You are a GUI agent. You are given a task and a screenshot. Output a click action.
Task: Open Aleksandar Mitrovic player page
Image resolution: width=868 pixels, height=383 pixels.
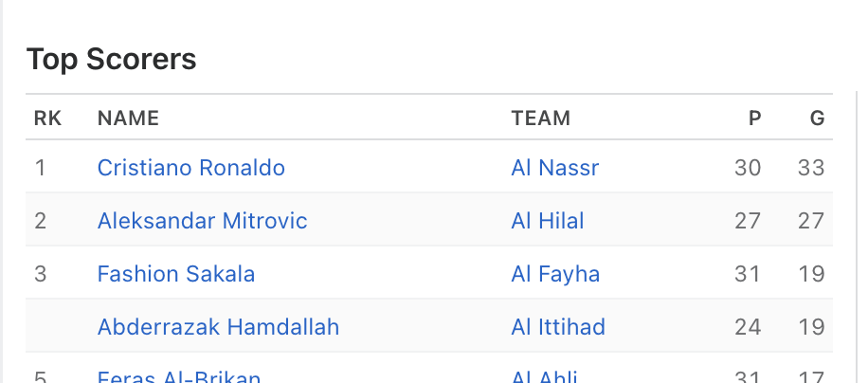click(202, 221)
